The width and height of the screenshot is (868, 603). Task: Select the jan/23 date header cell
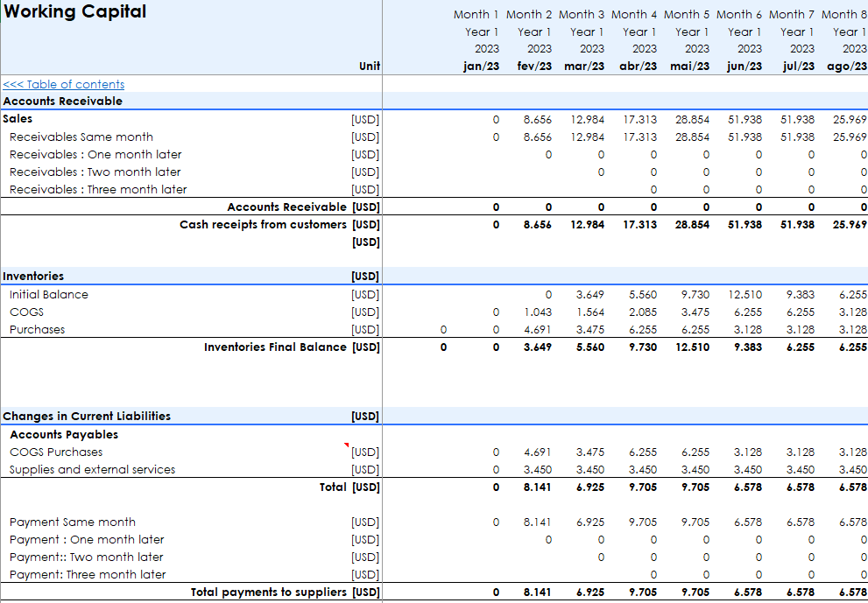[x=481, y=67]
